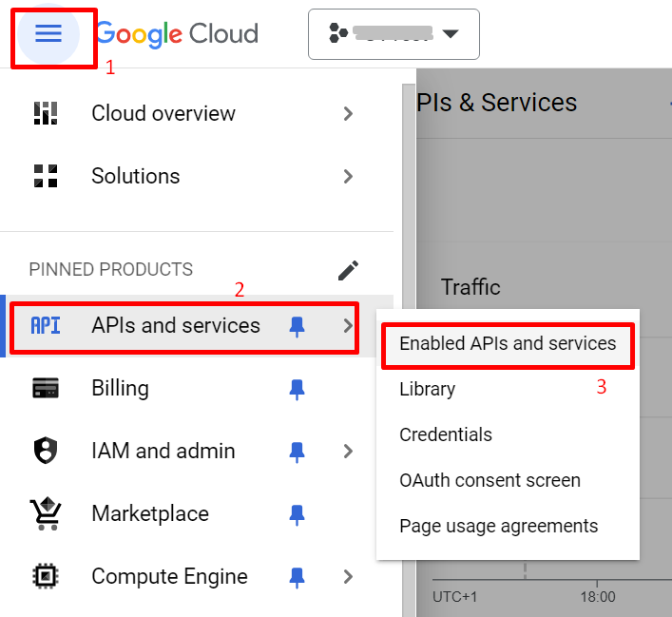Image resolution: width=672 pixels, height=617 pixels.
Task: Select OAuth consent screen option
Action: click(490, 480)
